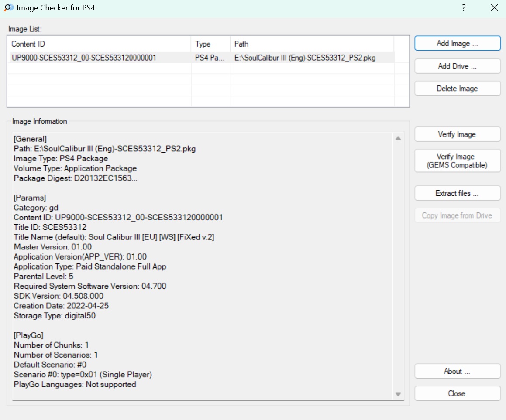The image size is (506, 420).
Task: Click Verify Image (GEMS Compatible) button
Action: 457,161
